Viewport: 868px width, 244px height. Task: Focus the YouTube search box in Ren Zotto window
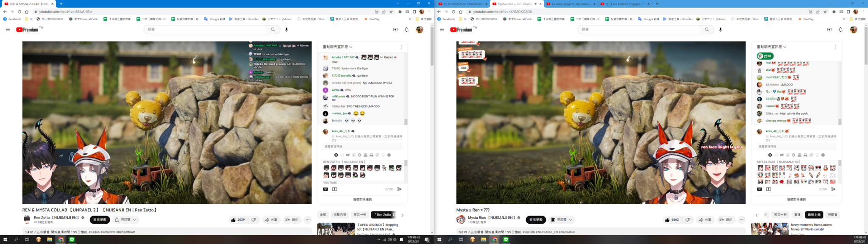pos(205,30)
